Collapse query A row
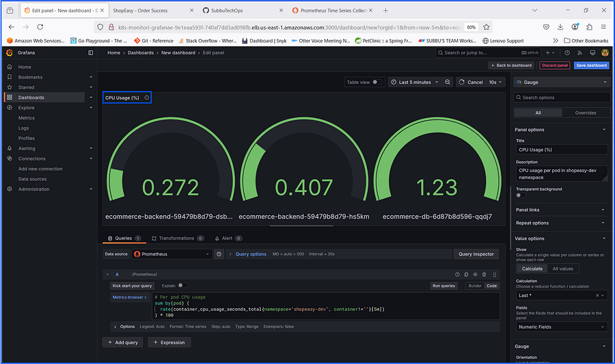This screenshot has height=364, width=615. coord(108,275)
